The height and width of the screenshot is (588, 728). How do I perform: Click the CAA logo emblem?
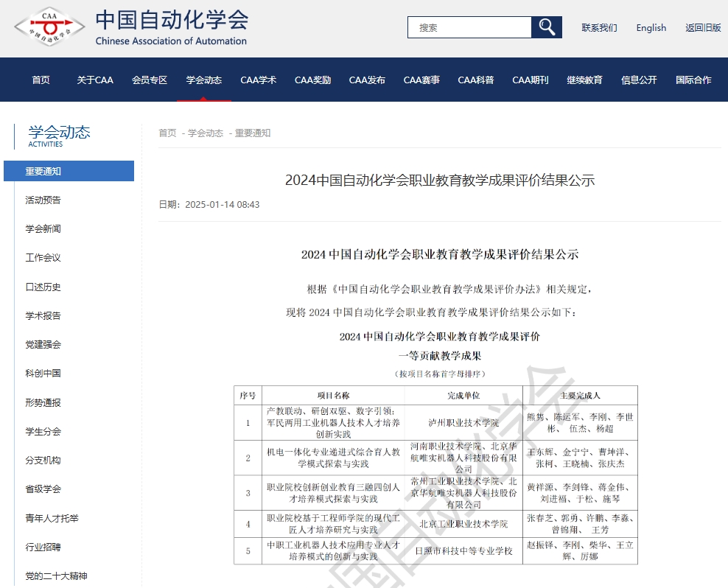point(49,27)
